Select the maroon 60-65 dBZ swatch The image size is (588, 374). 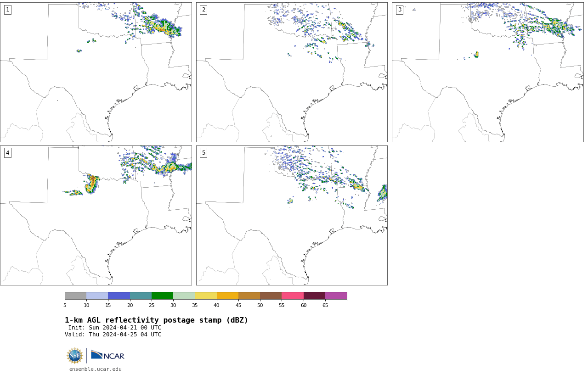[x=314, y=296]
